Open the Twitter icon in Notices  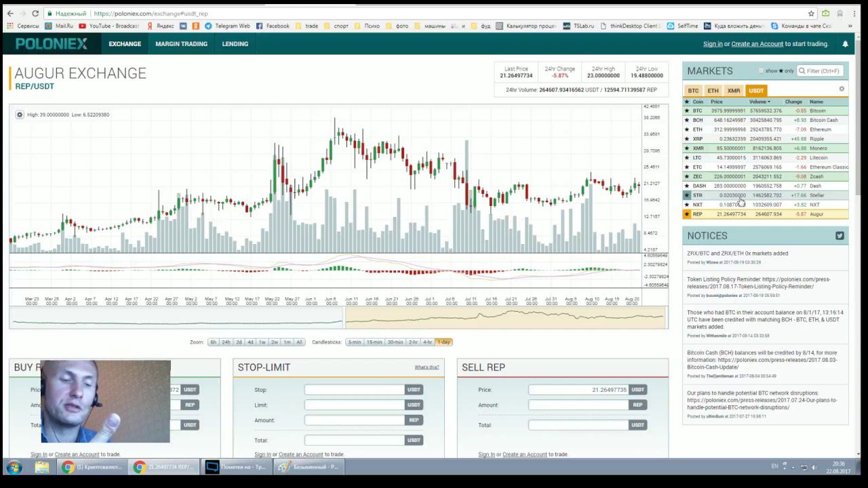840,236
